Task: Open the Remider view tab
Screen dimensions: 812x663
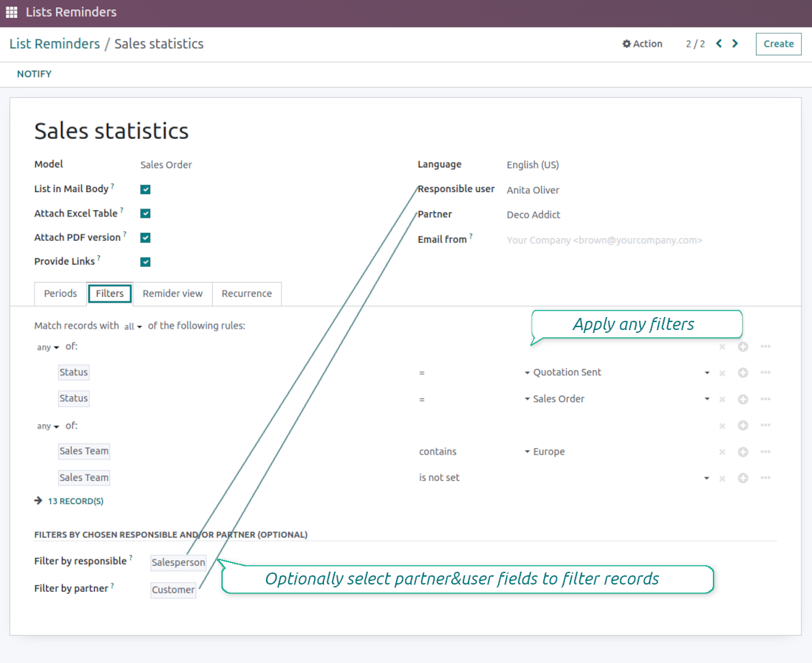Action: (172, 293)
